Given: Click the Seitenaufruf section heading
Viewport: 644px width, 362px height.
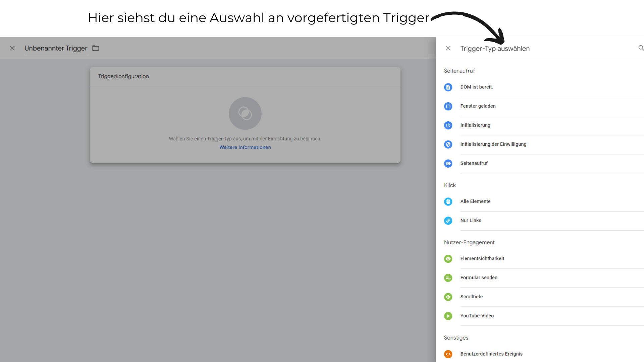Looking at the screenshot, I should click(460, 71).
